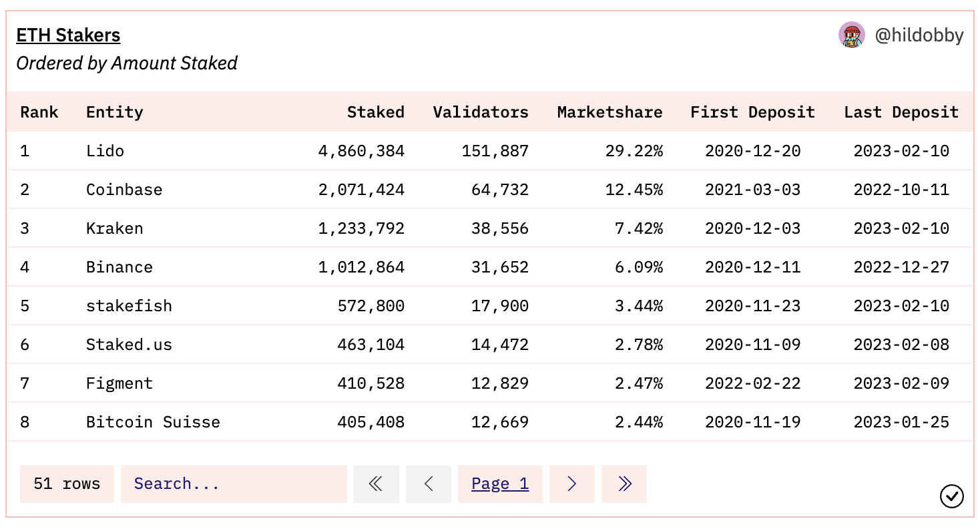Select the Coinbase entity cell
This screenshot has width=980, height=529.
(124, 190)
